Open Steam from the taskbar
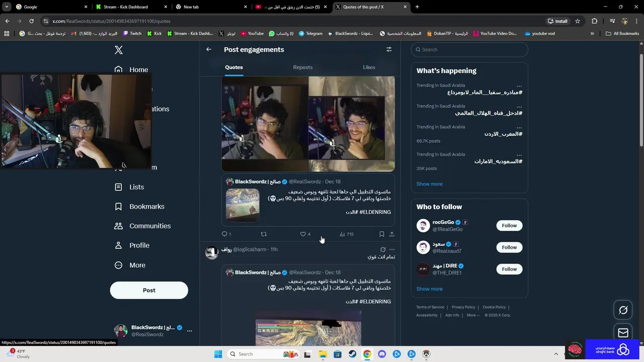 click(352, 354)
